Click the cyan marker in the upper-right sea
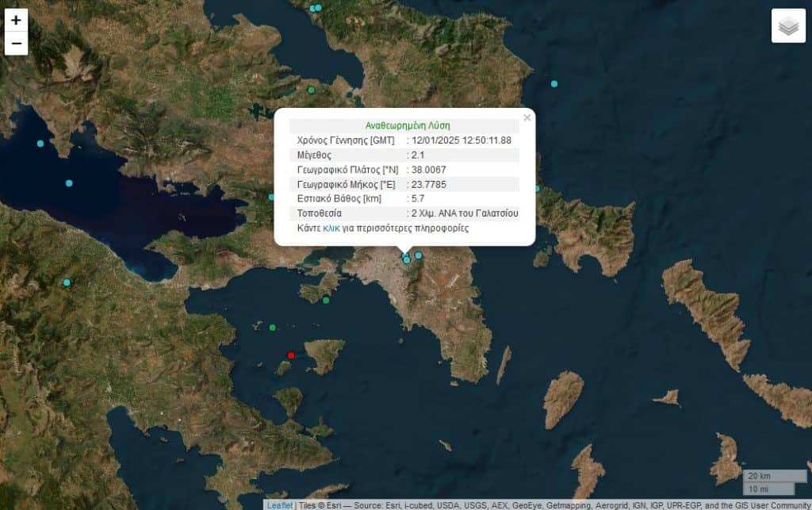Viewport: 812px width, 510px height. [x=554, y=83]
